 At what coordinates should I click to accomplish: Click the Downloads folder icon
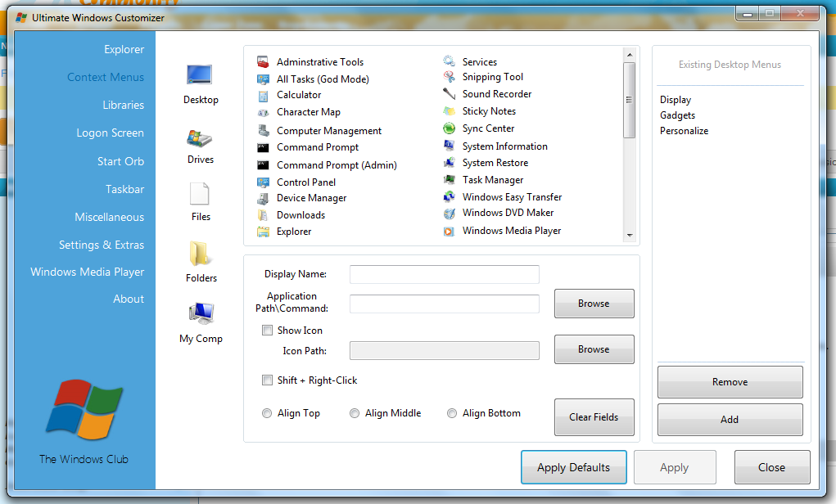(263, 215)
